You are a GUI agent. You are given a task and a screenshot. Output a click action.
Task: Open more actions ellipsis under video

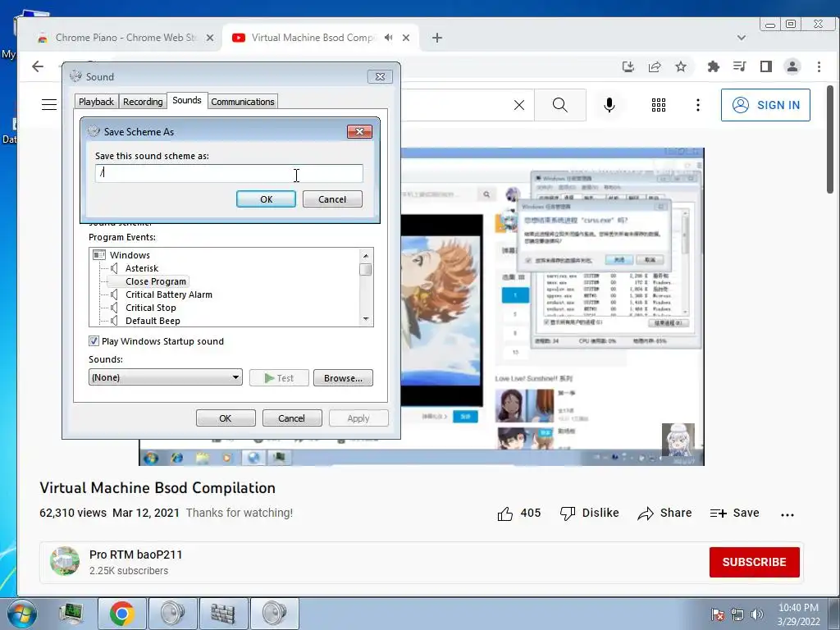tap(787, 515)
